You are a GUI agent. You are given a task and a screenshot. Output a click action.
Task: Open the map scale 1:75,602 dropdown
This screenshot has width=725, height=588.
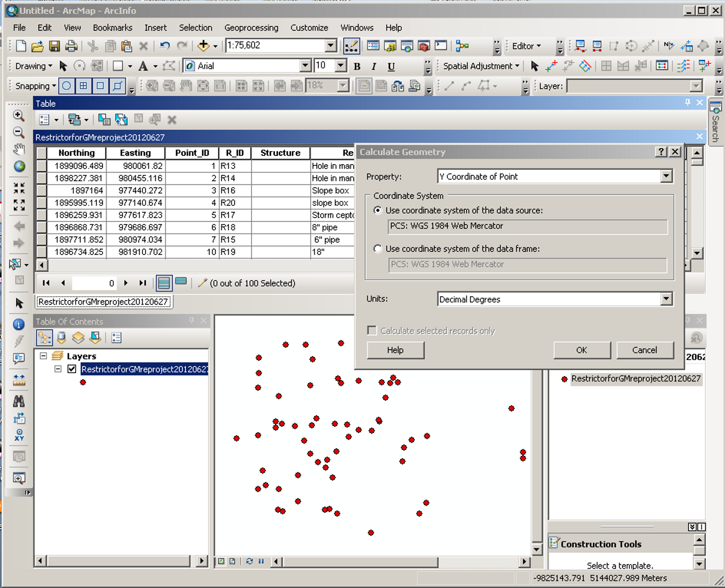(331, 45)
